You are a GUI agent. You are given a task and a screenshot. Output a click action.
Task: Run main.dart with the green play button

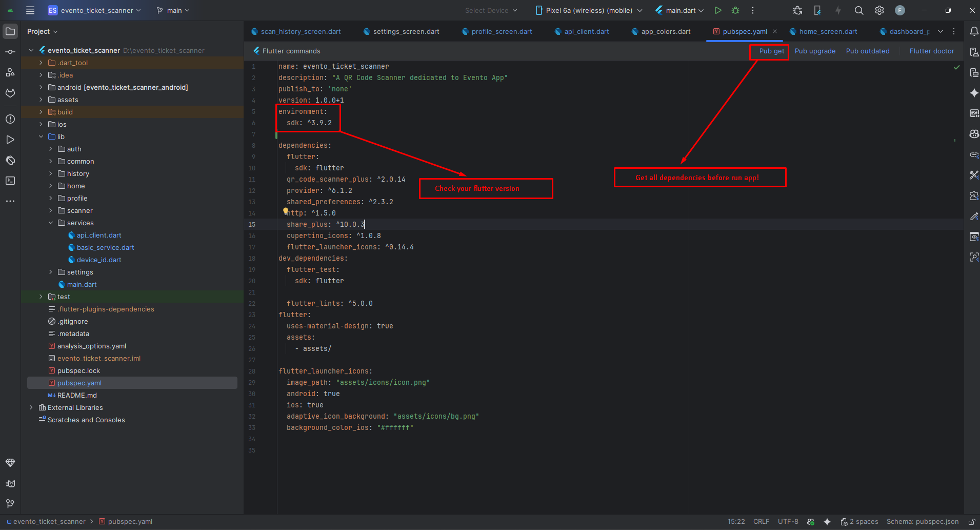click(718, 10)
